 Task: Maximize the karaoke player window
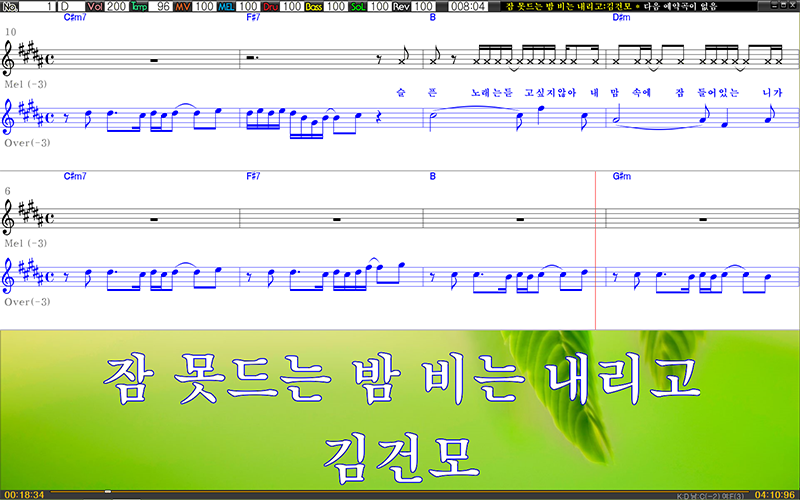(x=784, y=6)
